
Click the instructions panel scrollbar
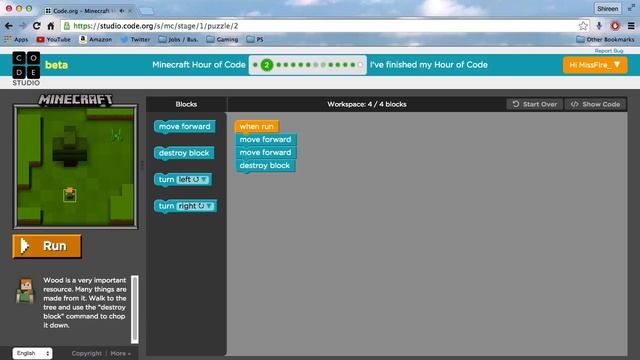point(135,309)
